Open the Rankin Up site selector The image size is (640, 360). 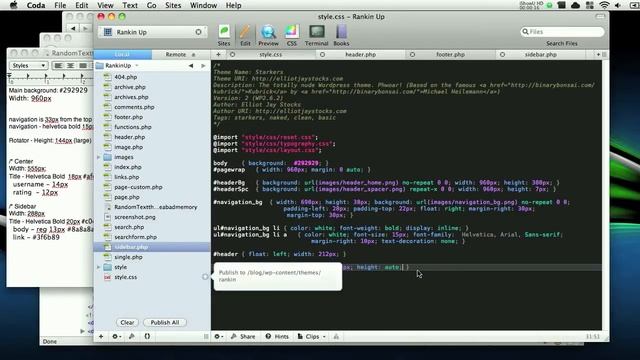click(152, 32)
